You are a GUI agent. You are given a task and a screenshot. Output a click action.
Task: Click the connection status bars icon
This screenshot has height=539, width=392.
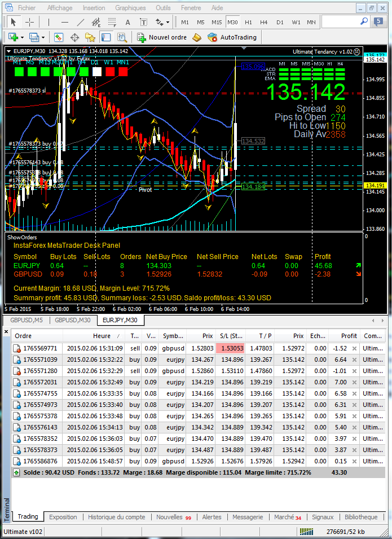pos(306,532)
